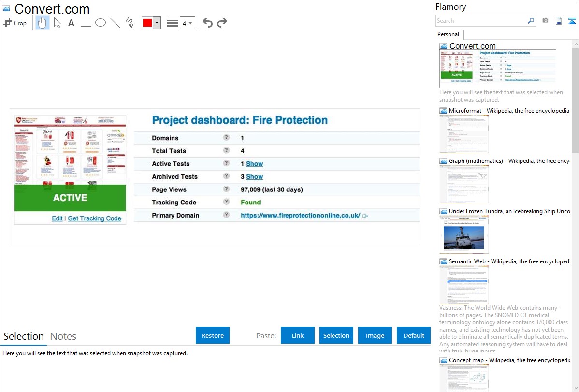
Task: Undo the last annotation
Action: click(x=207, y=23)
